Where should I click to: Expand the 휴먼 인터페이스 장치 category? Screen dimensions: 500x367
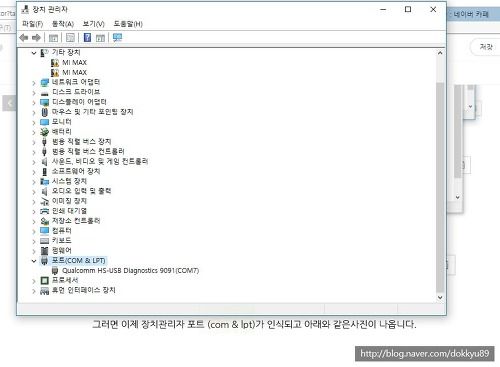click(x=34, y=291)
